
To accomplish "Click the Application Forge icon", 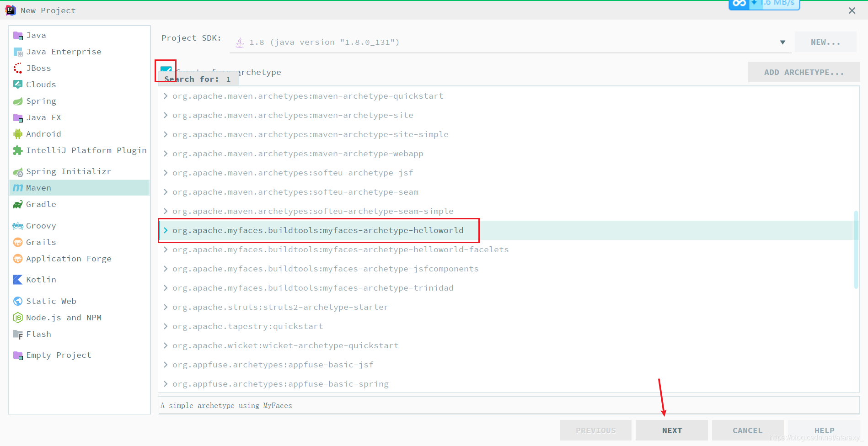I will click(18, 259).
